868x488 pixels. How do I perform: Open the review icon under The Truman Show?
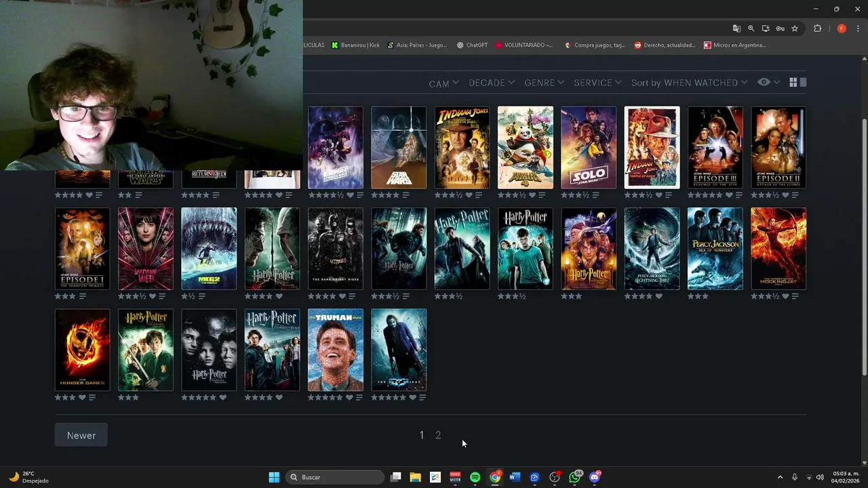click(x=359, y=398)
